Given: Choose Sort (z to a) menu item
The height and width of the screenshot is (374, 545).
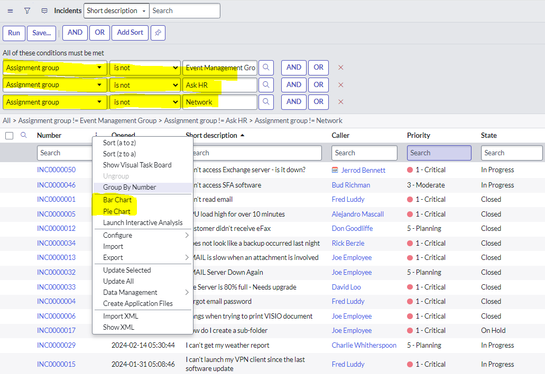Looking at the screenshot, I should click(119, 154).
